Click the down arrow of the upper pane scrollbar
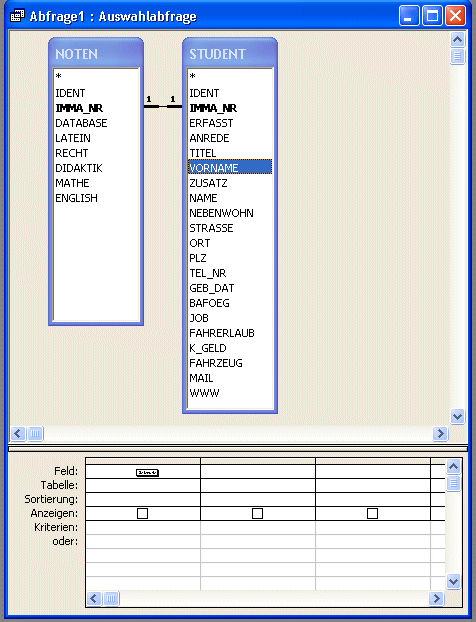The width and height of the screenshot is (476, 622). (457, 417)
